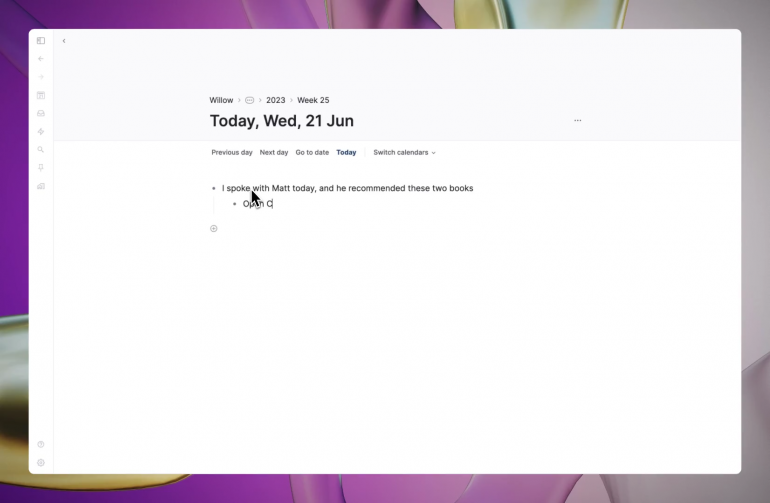
Task: Click the lightning bolt quick action icon
Action: coord(41,131)
